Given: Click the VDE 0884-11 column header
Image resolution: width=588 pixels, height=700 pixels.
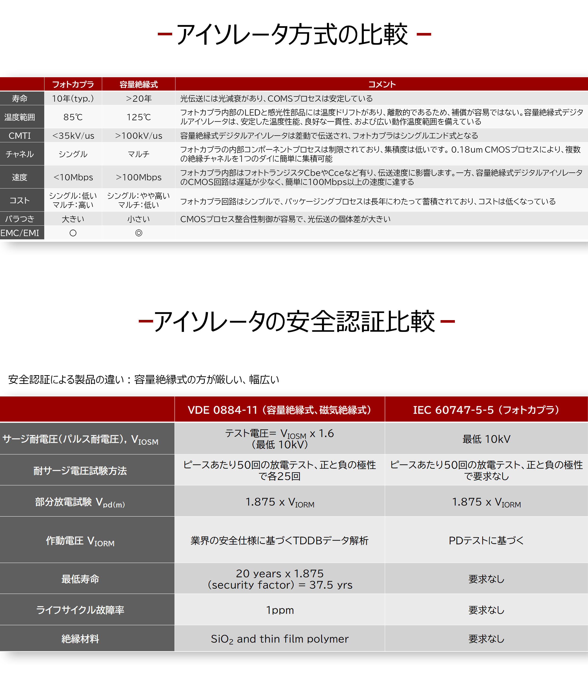Looking at the screenshot, I should [279, 410].
